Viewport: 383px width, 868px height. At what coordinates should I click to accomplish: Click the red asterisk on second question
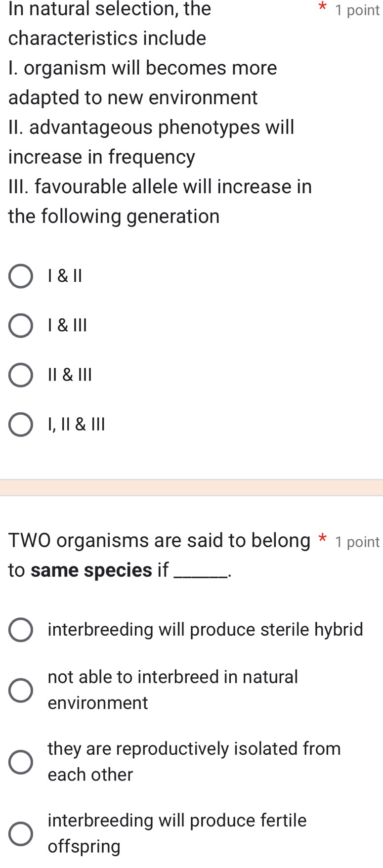click(x=322, y=539)
